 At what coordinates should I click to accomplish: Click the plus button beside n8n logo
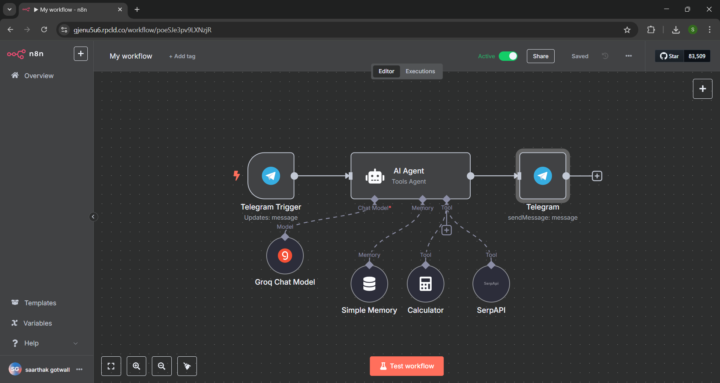tap(80, 54)
